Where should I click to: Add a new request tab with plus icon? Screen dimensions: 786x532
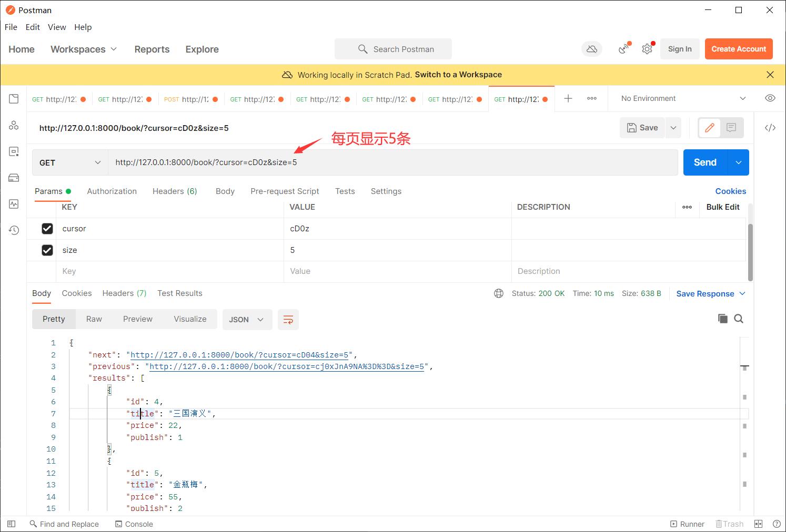[568, 98]
